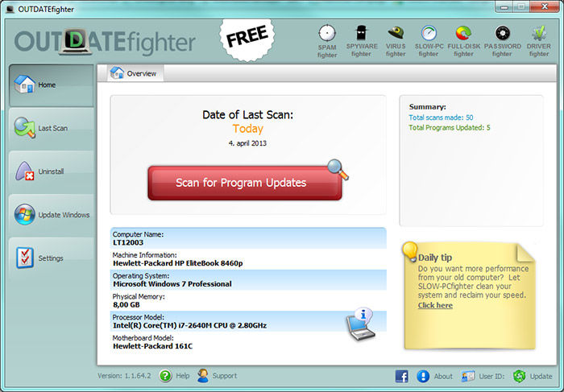Screen dimensions: 564x392
Task: Click the green Update icon
Action: (520, 376)
